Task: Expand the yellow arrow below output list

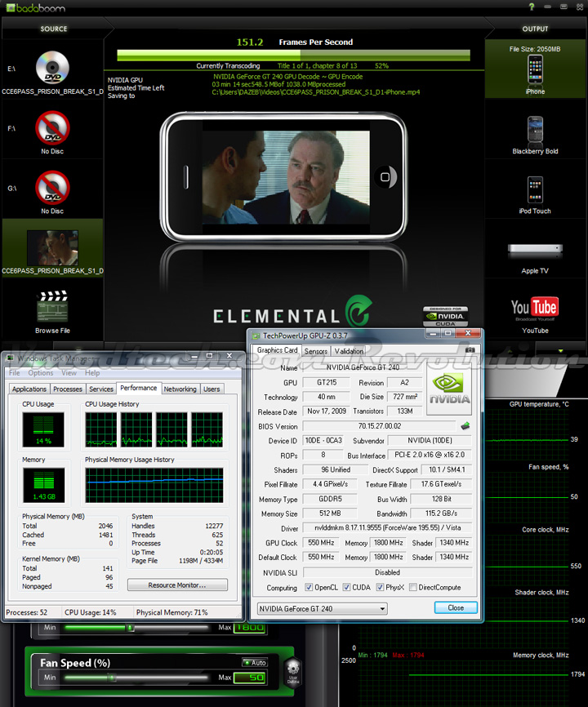Action: (x=561, y=351)
